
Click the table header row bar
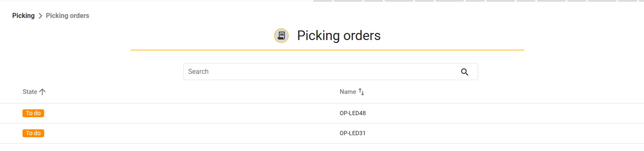click(322, 92)
